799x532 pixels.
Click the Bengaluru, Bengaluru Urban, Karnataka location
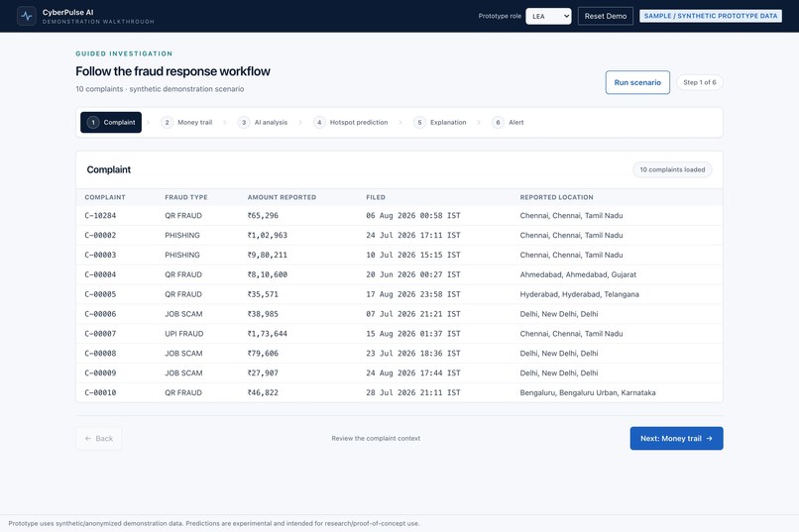click(588, 392)
